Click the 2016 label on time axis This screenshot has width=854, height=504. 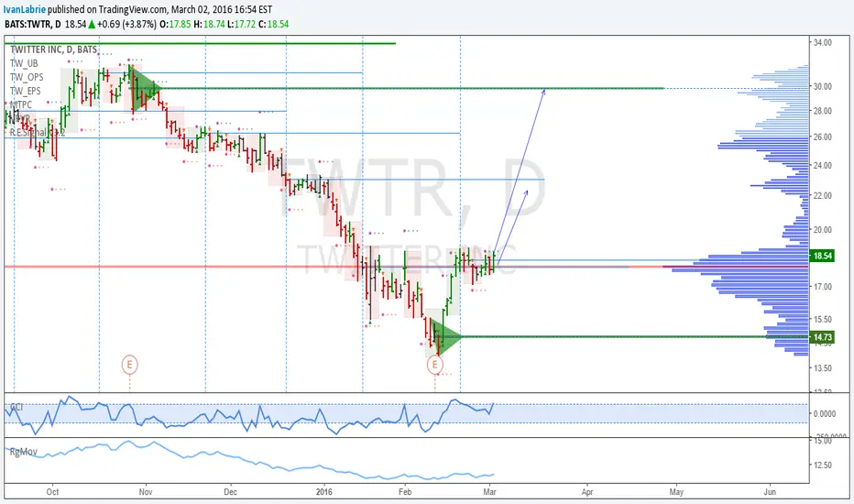324,491
